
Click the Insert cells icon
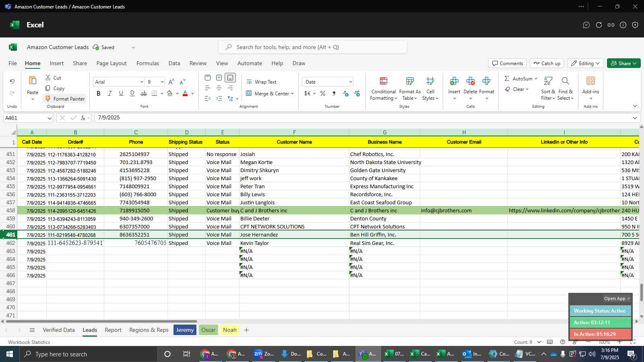pyautogui.click(x=454, y=81)
